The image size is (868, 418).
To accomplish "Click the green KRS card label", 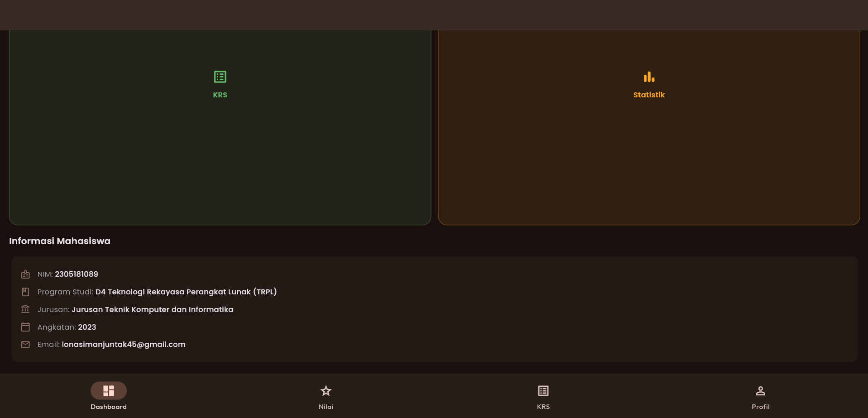I will [220, 95].
